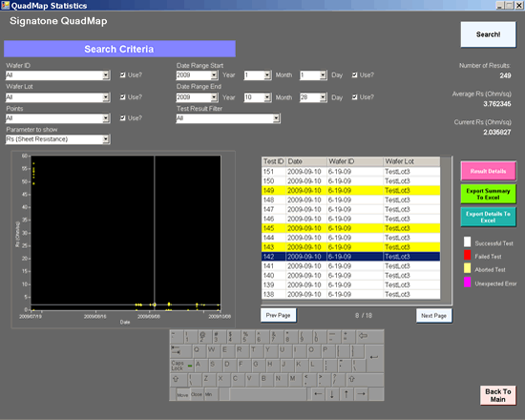
Task: Click the right Shift key on the keyboard
Action: [x=365, y=380]
